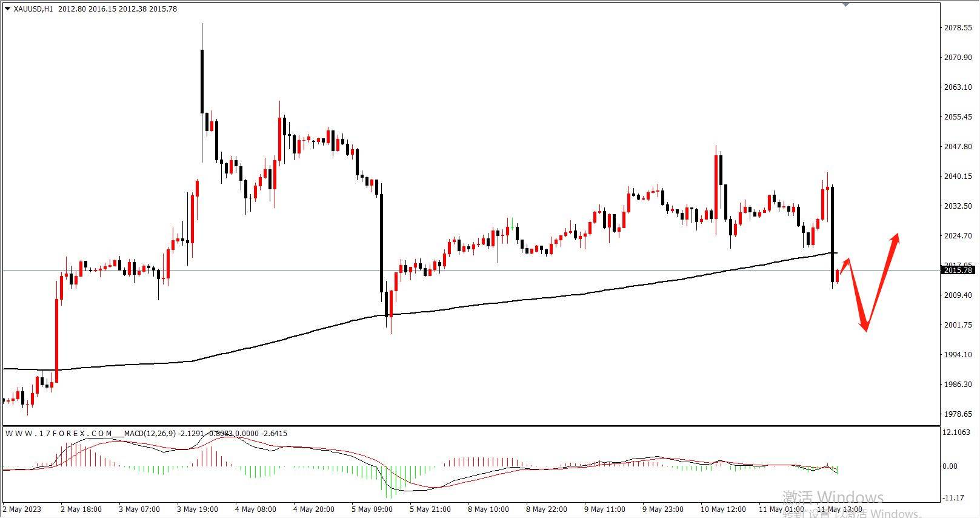Image resolution: width=980 pixels, height=518 pixels.
Task: Click the 5 May 21:00 time label
Action: [x=430, y=510]
